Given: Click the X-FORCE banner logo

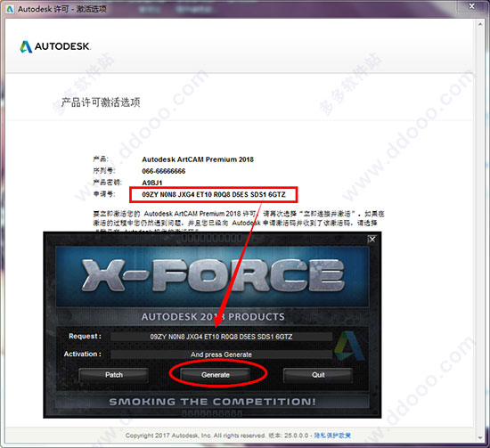Looking at the screenshot, I should coord(213,275).
